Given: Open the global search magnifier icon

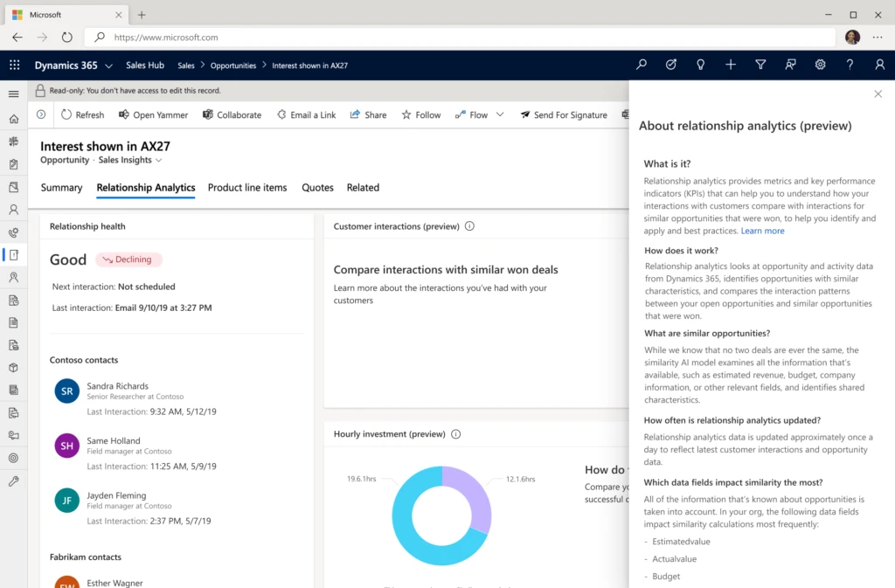Looking at the screenshot, I should click(642, 65).
